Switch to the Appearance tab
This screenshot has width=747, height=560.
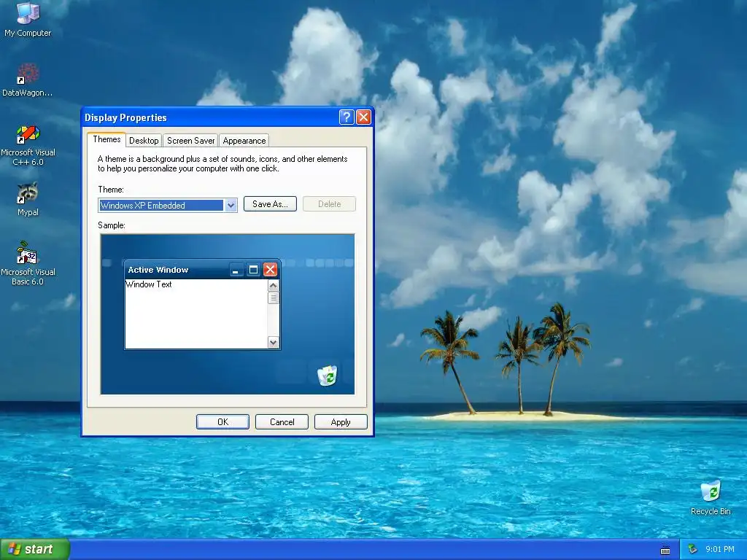click(x=244, y=141)
